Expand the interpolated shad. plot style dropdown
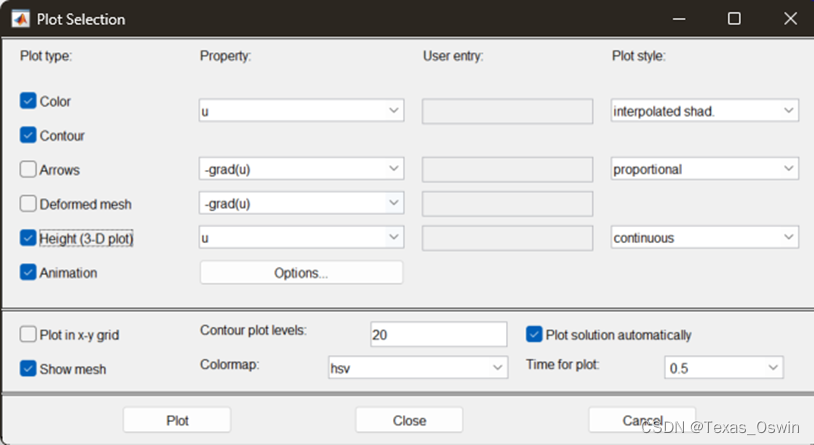This screenshot has width=814, height=445. click(x=704, y=111)
